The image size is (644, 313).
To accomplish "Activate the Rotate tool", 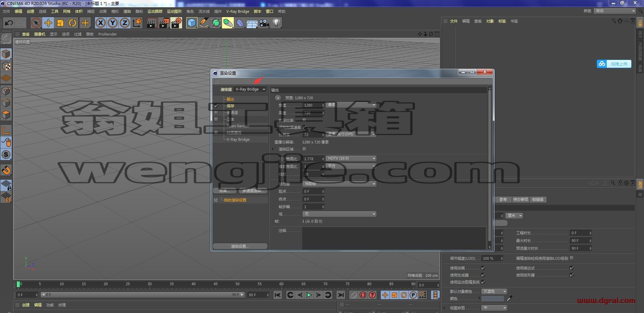I will coord(72,23).
